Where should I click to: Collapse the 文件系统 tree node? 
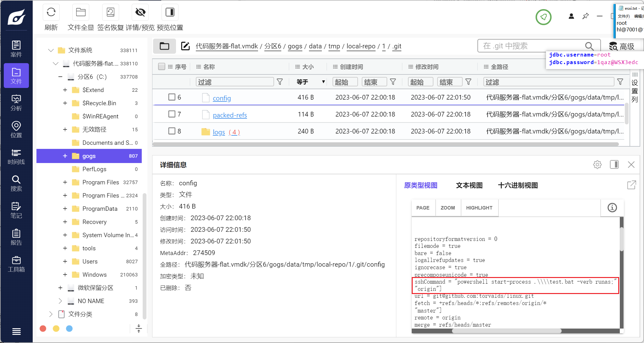[x=51, y=50]
